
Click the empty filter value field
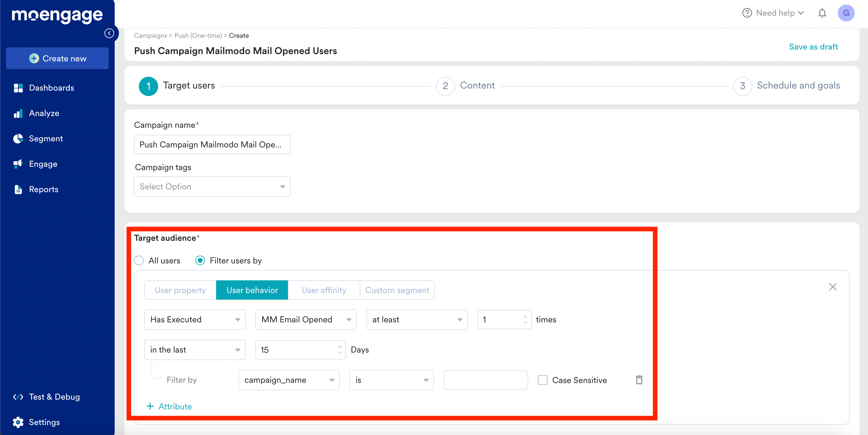486,380
